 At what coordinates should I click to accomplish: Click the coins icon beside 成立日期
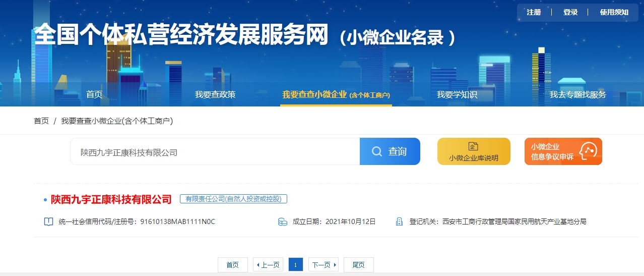click(283, 222)
